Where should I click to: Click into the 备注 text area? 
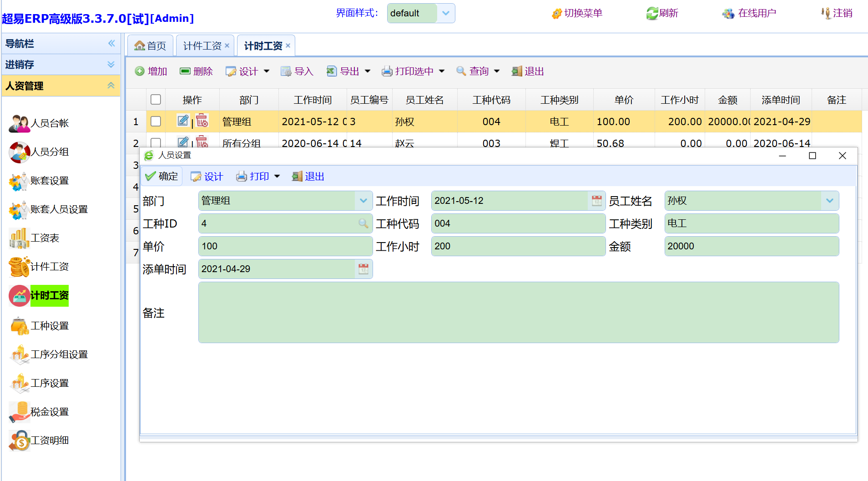[x=518, y=312]
